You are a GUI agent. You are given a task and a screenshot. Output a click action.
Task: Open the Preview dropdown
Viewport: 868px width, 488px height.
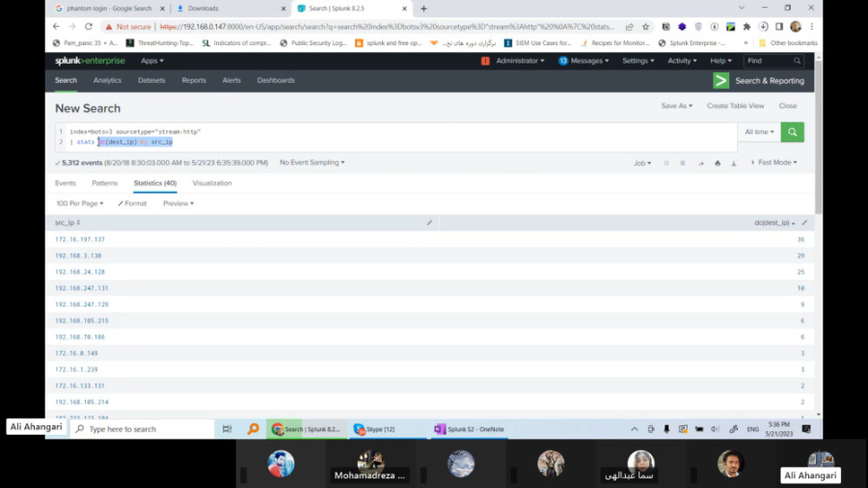(178, 203)
